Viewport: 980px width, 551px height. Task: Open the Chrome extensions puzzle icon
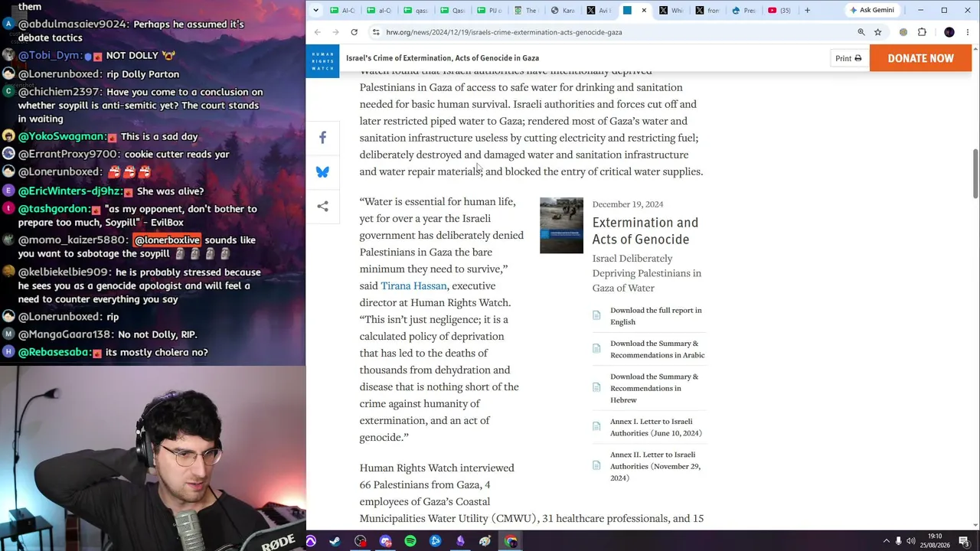click(x=922, y=32)
